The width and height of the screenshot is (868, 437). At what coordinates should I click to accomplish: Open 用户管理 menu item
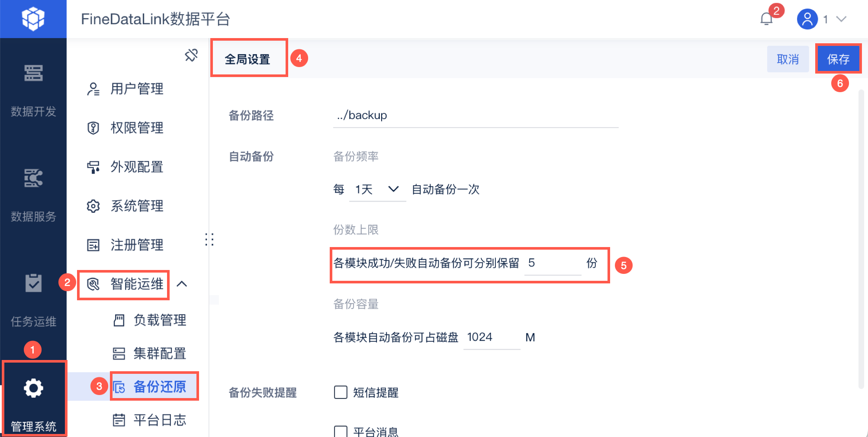pyautogui.click(x=137, y=89)
